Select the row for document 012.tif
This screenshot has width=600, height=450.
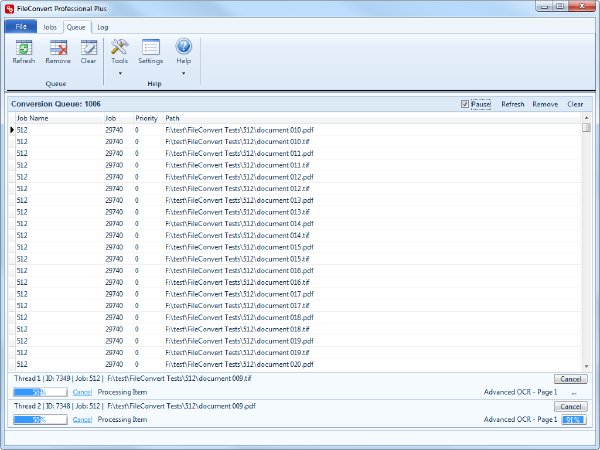295,189
